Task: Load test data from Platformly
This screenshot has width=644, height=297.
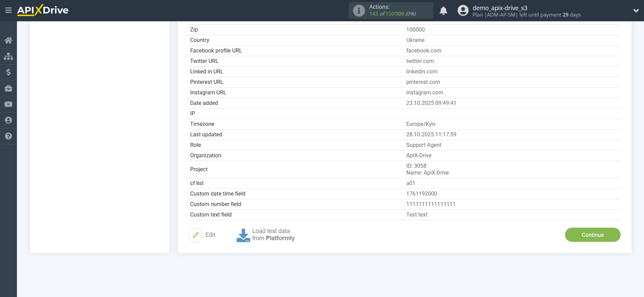Action: [x=273, y=235]
